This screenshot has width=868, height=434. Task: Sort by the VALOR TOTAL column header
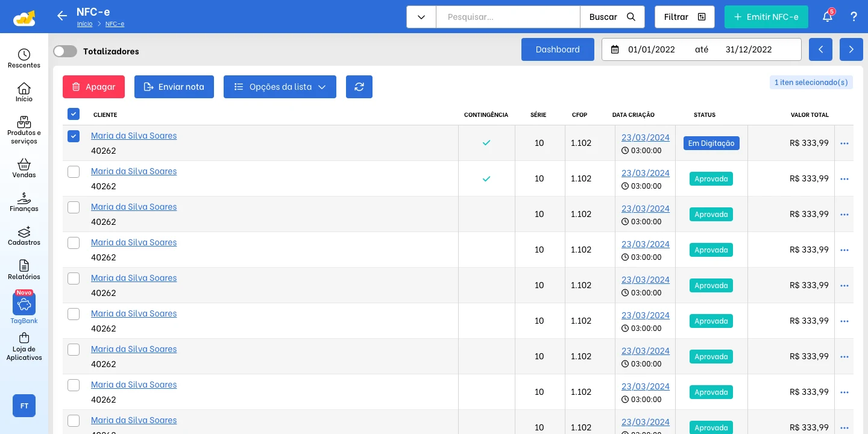click(810, 115)
